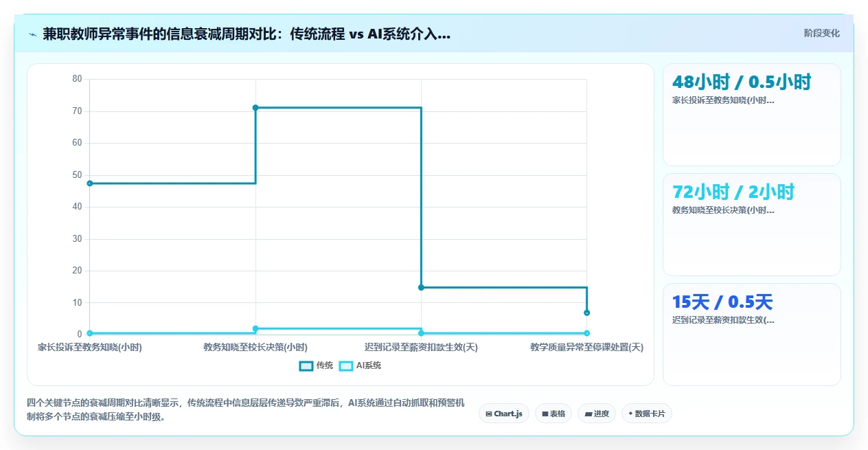Open the 72小时 / 2小时 data card
The height and width of the screenshot is (450, 868).
[751, 225]
